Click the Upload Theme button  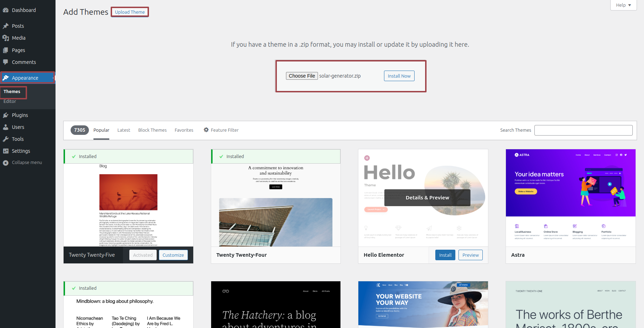[130, 12]
